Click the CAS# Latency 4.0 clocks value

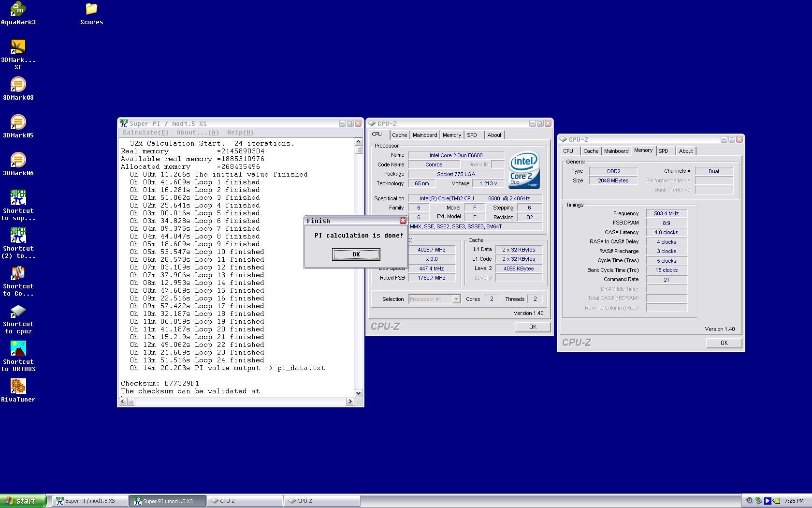coord(667,232)
